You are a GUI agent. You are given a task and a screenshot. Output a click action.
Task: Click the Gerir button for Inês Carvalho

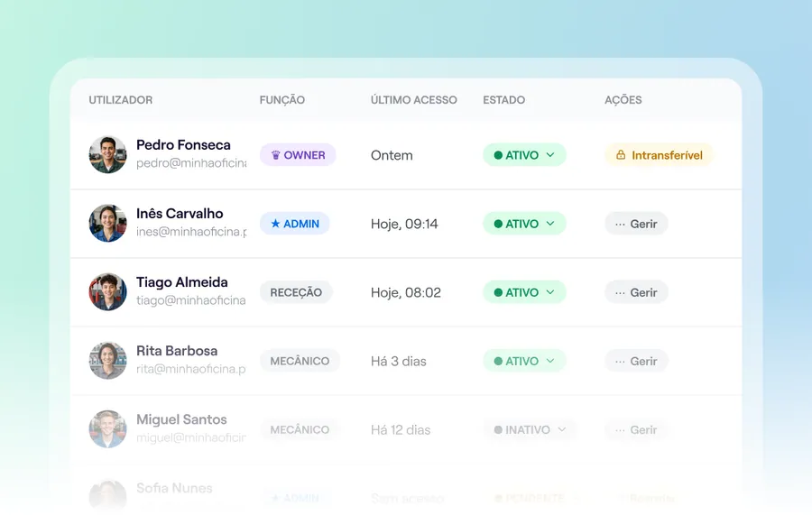636,224
